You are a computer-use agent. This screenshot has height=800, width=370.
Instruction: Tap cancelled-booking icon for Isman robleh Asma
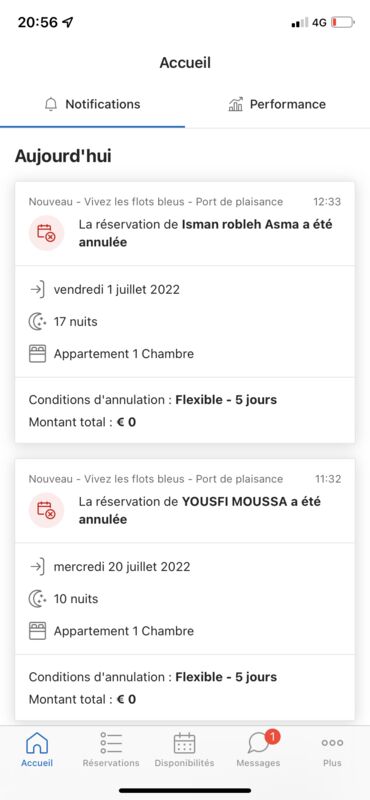(46, 233)
